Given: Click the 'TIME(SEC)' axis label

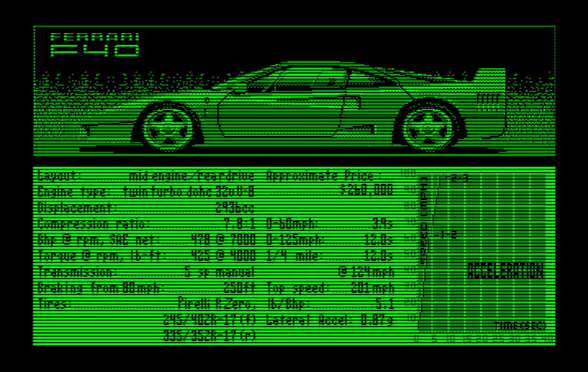Looking at the screenshot, I should coord(520,326).
